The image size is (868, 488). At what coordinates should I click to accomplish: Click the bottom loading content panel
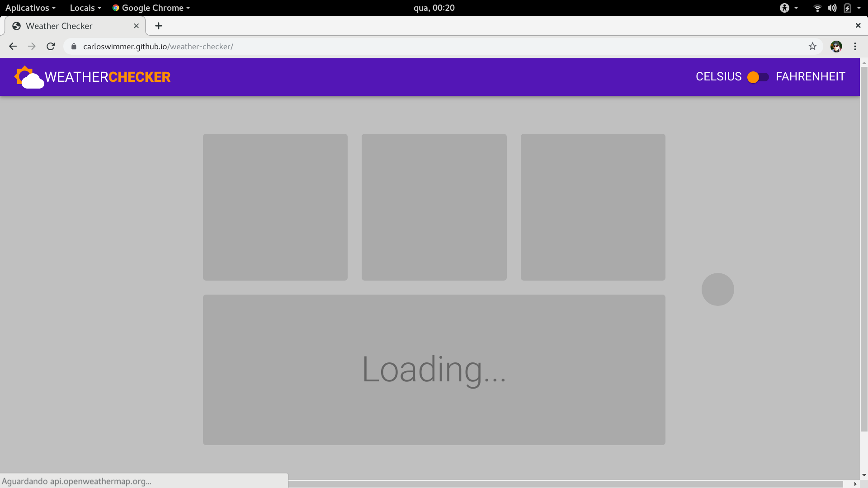pyautogui.click(x=434, y=370)
